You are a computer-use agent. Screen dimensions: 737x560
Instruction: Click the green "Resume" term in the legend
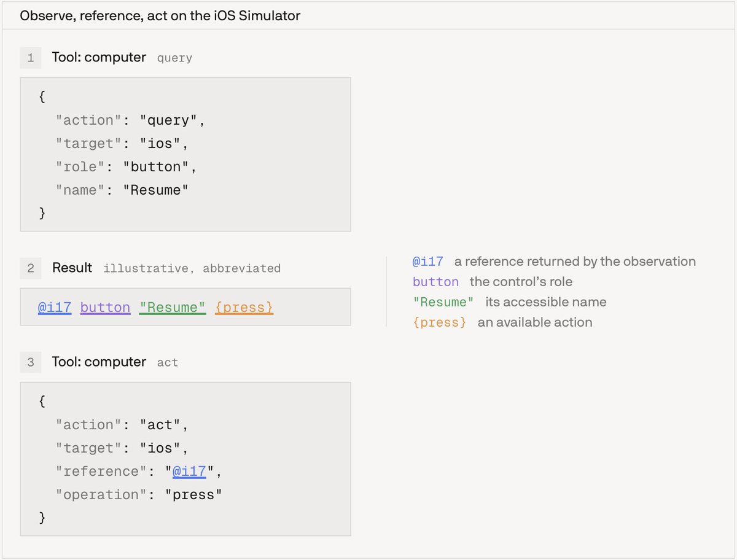click(443, 302)
